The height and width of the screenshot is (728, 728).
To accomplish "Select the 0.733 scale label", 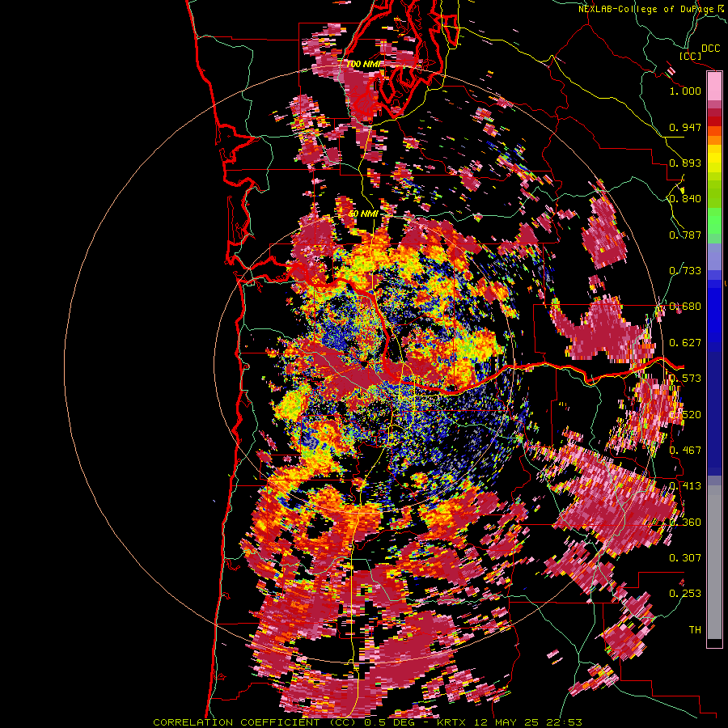I will click(685, 271).
